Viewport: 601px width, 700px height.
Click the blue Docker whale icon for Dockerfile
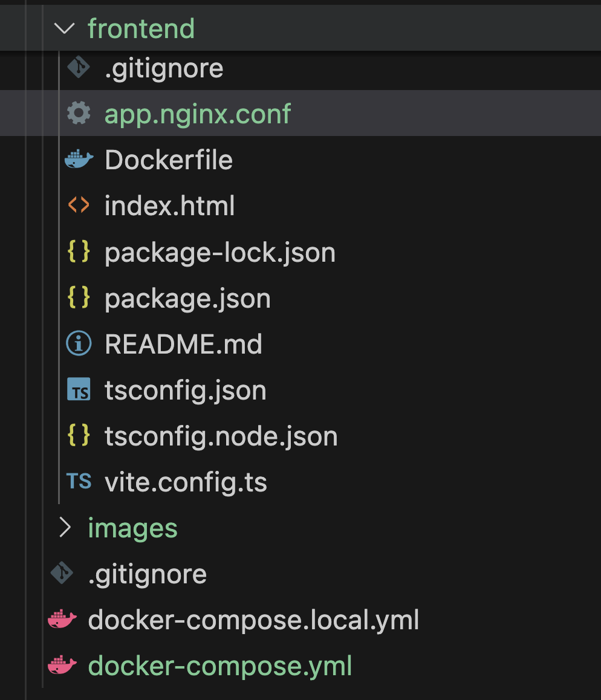point(79,160)
